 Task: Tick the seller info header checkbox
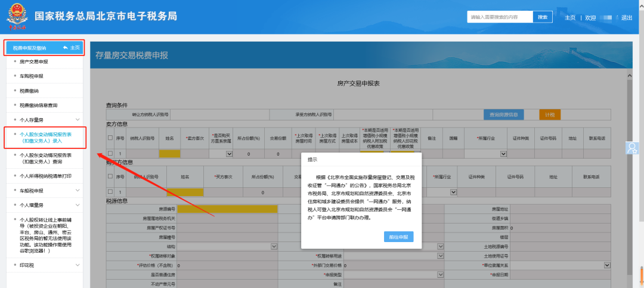pyautogui.click(x=110, y=138)
